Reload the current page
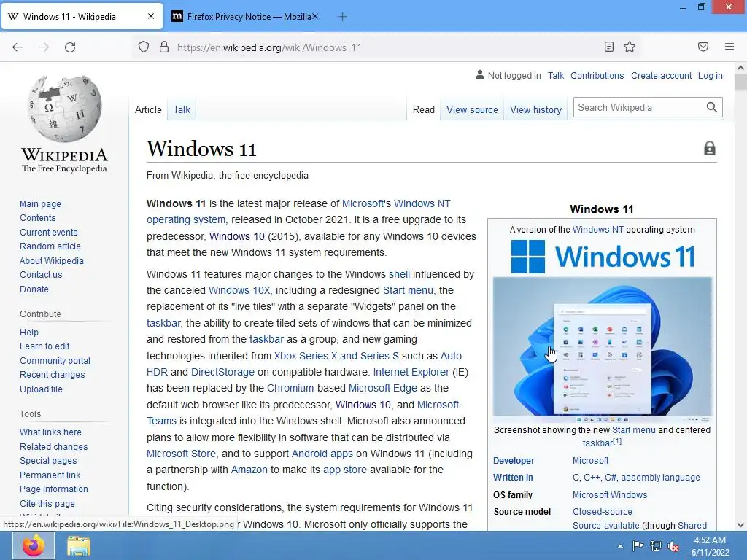Screen dimensions: 747x560 coord(70,47)
